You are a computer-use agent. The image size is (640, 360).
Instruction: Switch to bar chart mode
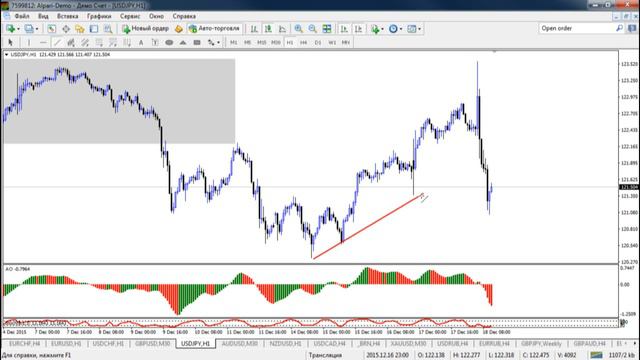pyautogui.click(x=254, y=29)
